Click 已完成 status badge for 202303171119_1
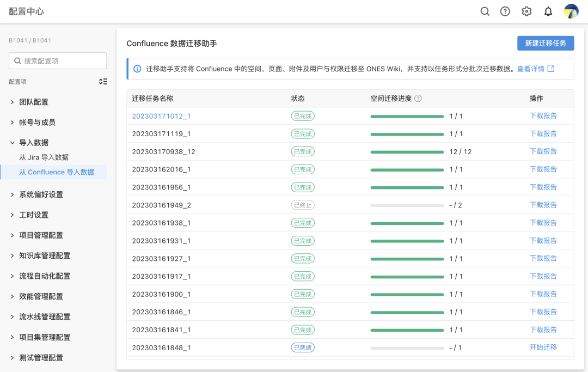588x372 pixels. 303,134
